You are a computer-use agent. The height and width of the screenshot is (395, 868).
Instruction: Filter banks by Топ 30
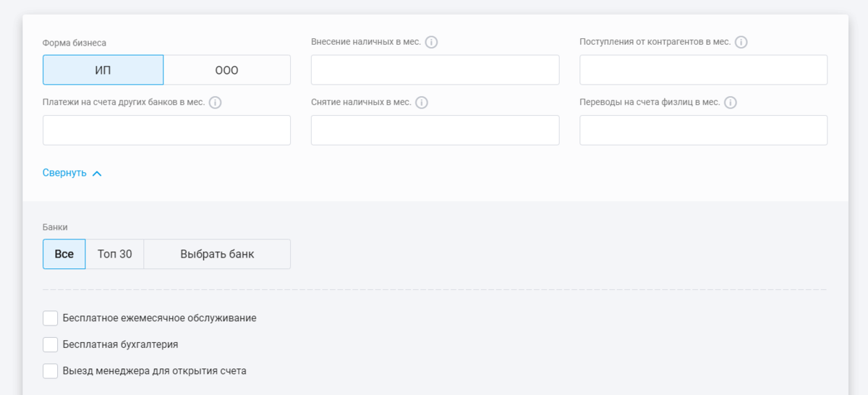[x=115, y=254]
